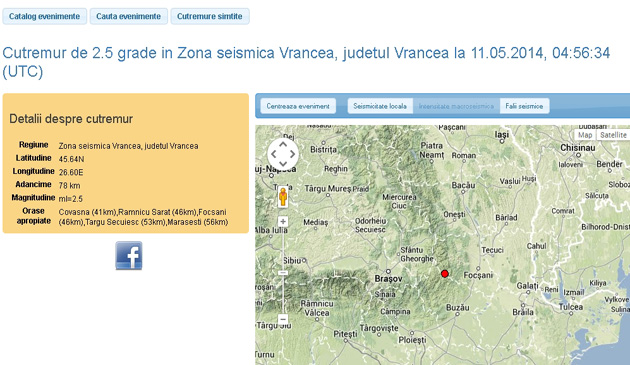The height and width of the screenshot is (365, 630).
Task: Pan the map right with arrow control
Action: coord(292,154)
